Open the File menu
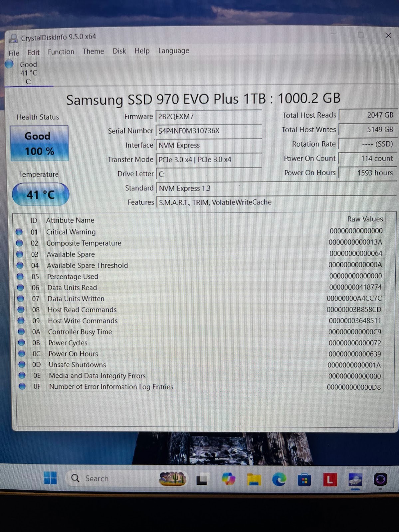This screenshot has width=399, height=532. pos(14,53)
